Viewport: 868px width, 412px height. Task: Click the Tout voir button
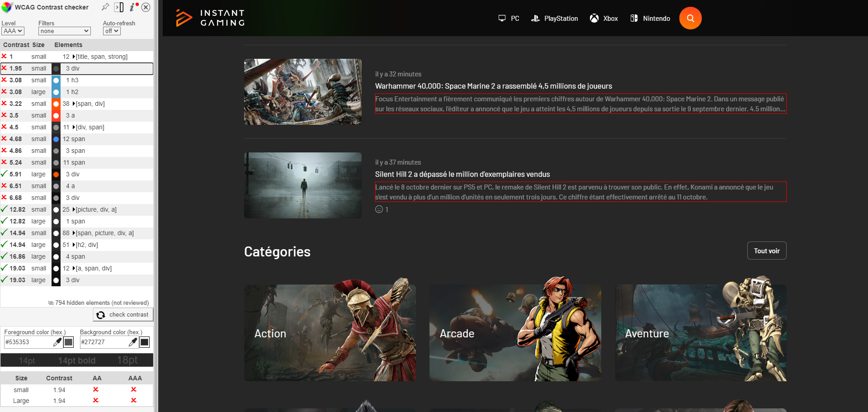click(767, 251)
